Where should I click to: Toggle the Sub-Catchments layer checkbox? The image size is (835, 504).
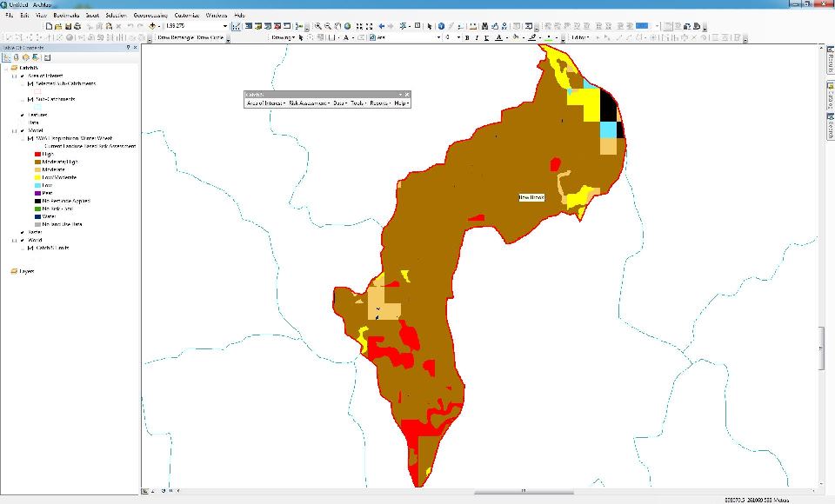[x=30, y=99]
